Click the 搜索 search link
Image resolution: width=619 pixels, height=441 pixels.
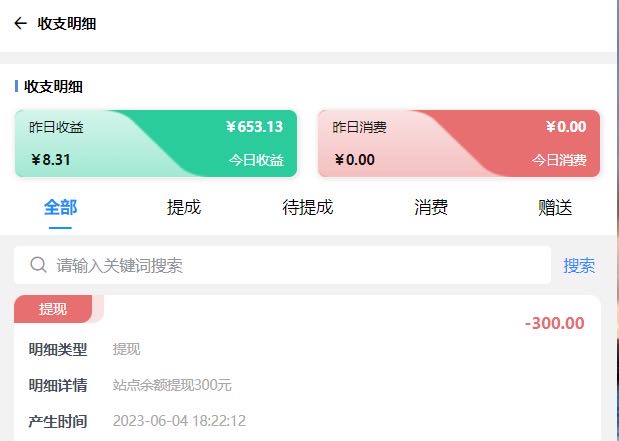[x=579, y=265]
